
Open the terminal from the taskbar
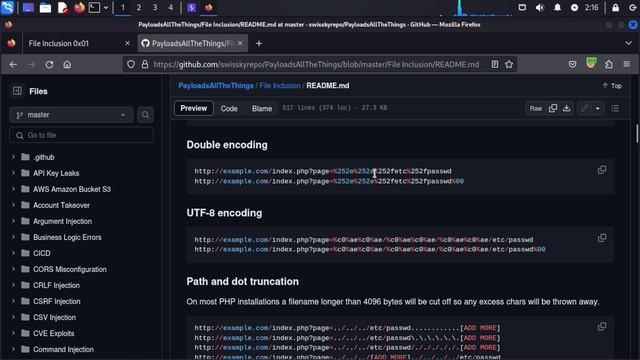click(x=94, y=7)
